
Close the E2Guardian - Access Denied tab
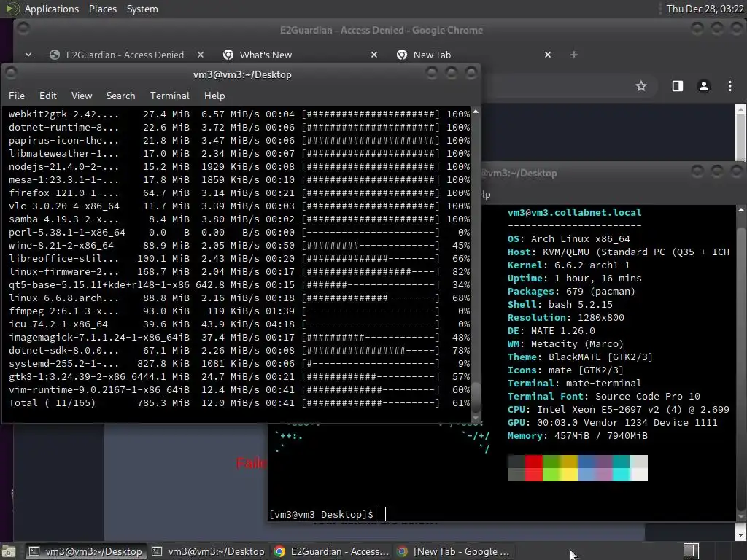pos(201,55)
